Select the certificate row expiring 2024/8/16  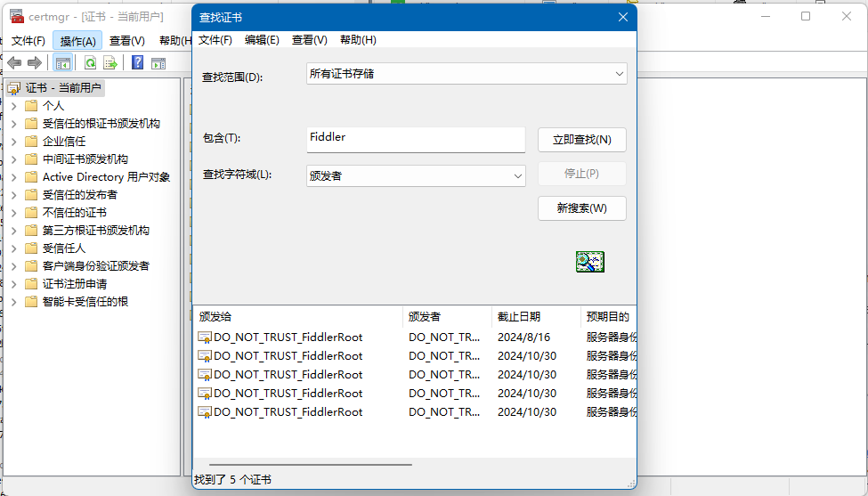click(415, 337)
